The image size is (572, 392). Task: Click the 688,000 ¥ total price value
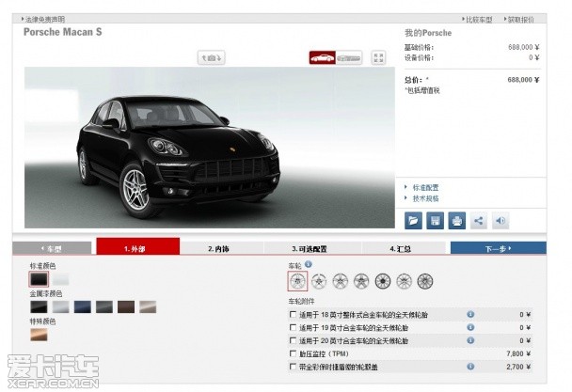click(x=523, y=80)
